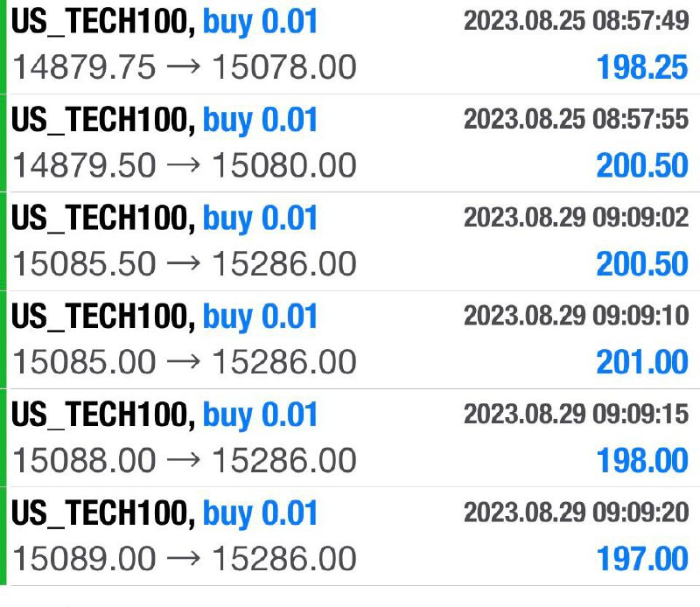Select the profit on the 09:09:02 trade
700x607 pixels.
641,263
